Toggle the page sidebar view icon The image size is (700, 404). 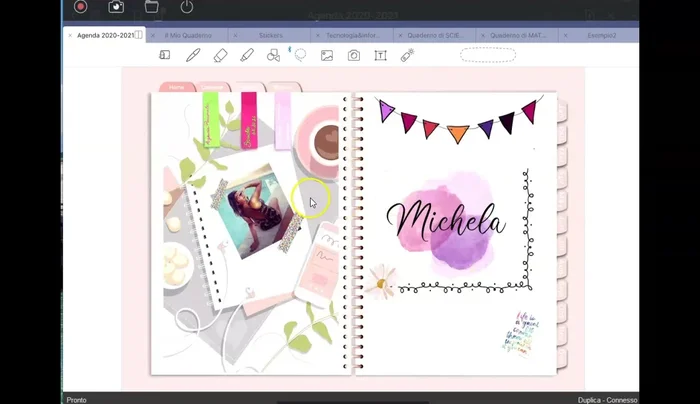coord(165,55)
